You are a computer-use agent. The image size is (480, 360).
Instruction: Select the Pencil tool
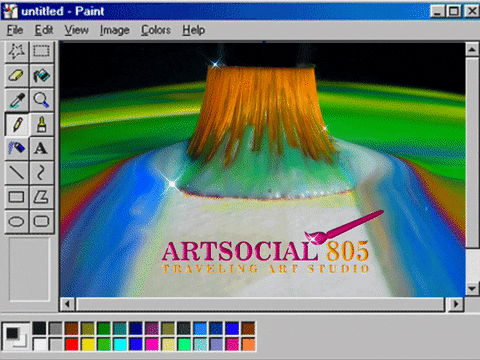coord(17,124)
